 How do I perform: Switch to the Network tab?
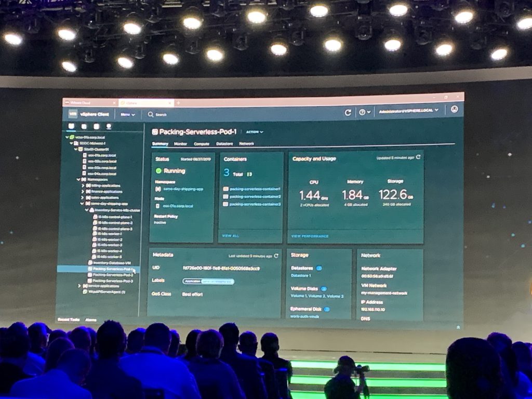coord(247,143)
